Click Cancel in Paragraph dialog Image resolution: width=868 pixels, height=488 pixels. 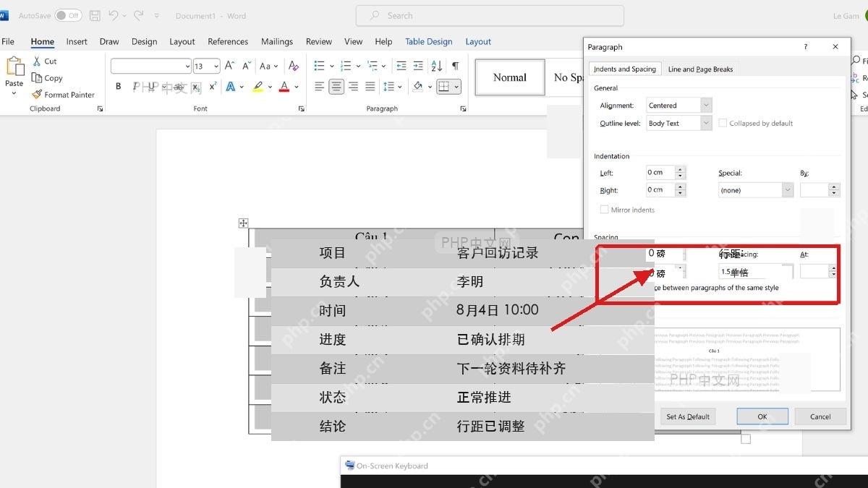(x=820, y=416)
